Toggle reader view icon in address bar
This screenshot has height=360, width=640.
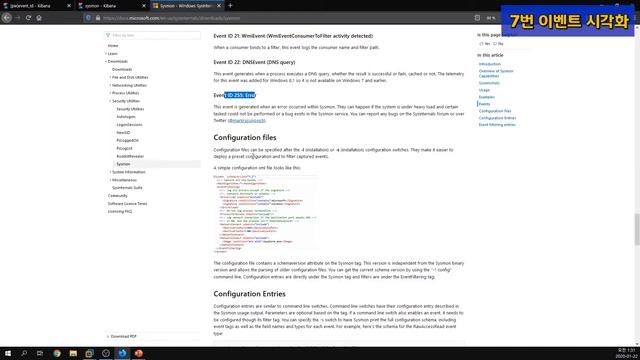coord(477,18)
